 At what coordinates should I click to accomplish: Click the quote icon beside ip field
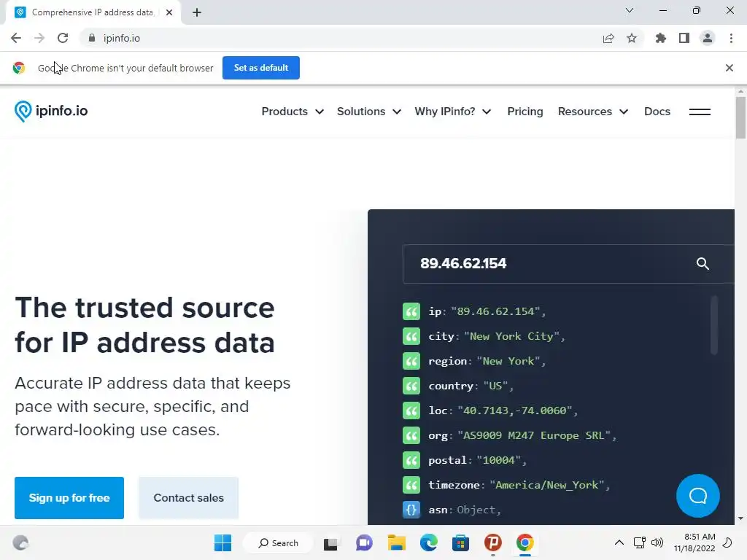pyautogui.click(x=411, y=311)
